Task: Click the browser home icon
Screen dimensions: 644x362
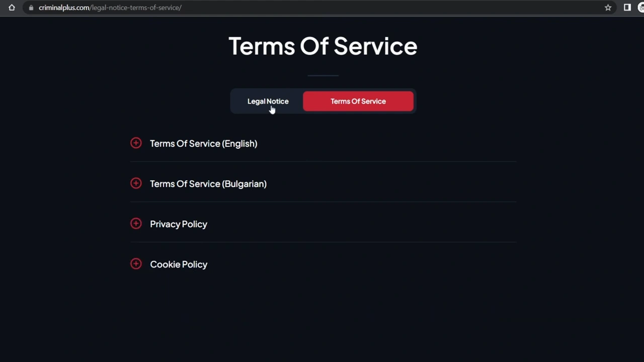Action: click(12, 8)
